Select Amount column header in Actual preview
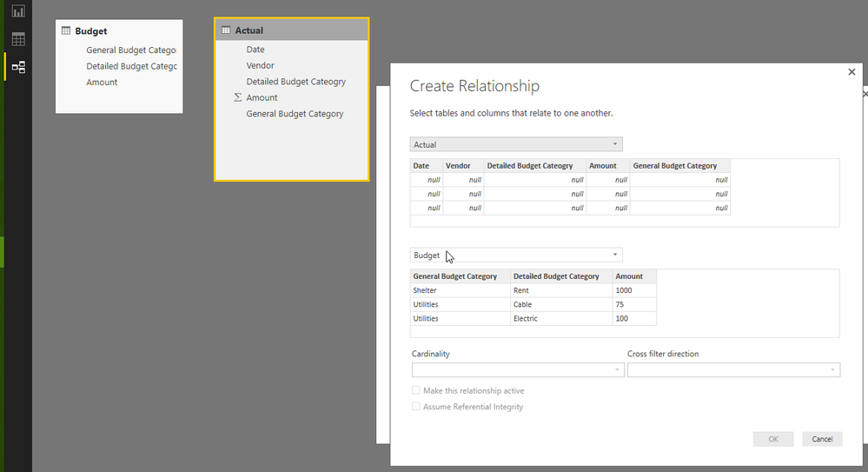The height and width of the screenshot is (472, 868). pos(608,166)
